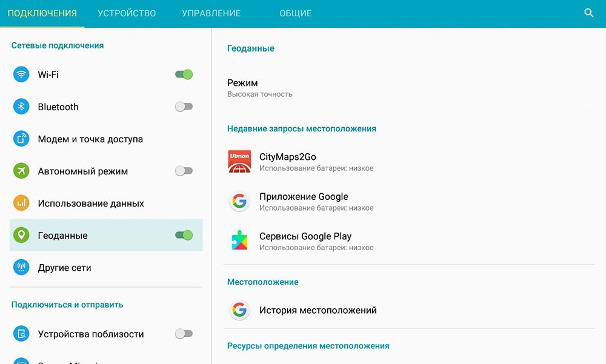Turn off the Wi-Fi switch
This screenshot has height=364, width=606.
tap(184, 74)
